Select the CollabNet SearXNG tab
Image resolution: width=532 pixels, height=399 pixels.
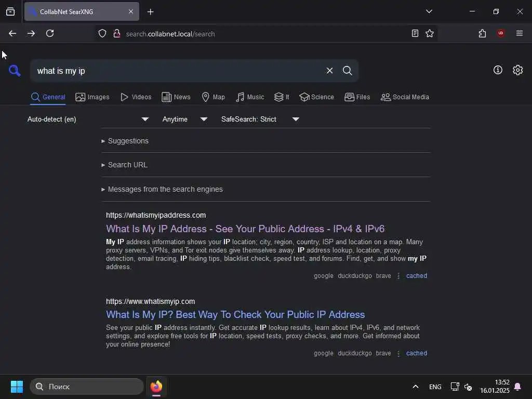[x=82, y=12]
